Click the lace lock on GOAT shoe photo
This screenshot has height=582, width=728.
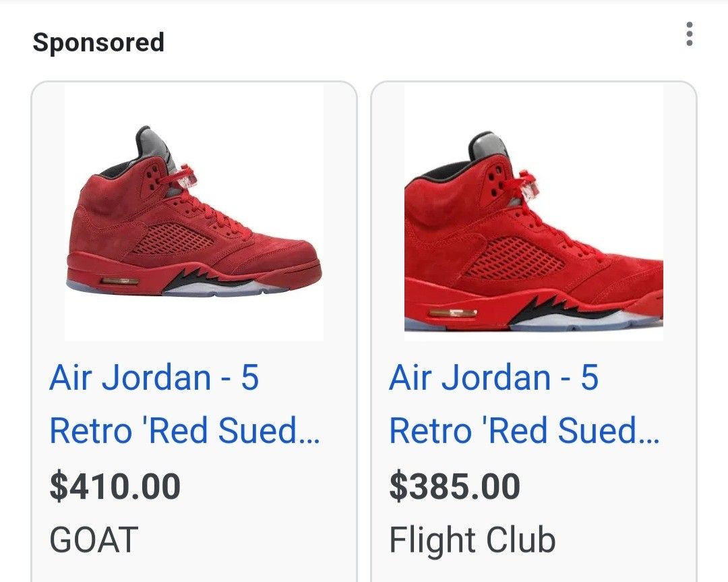pos(189,177)
